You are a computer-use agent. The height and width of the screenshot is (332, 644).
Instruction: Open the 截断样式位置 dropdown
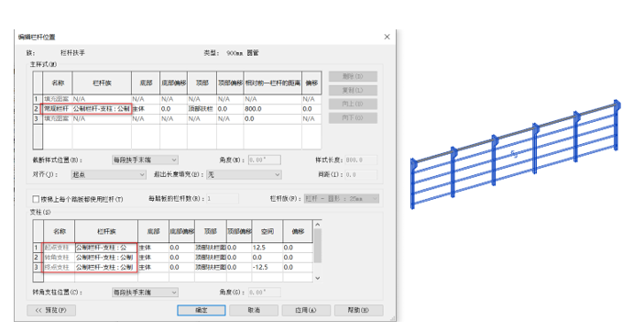145,160
